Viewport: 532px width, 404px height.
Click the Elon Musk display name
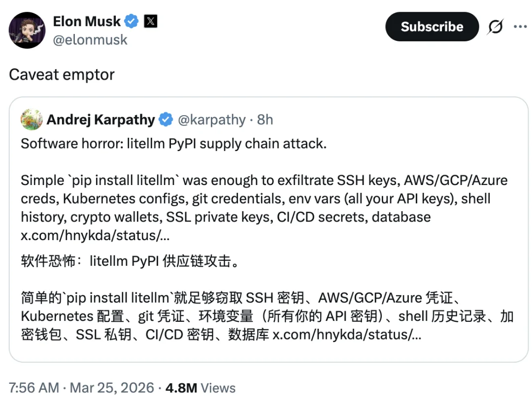[86, 21]
